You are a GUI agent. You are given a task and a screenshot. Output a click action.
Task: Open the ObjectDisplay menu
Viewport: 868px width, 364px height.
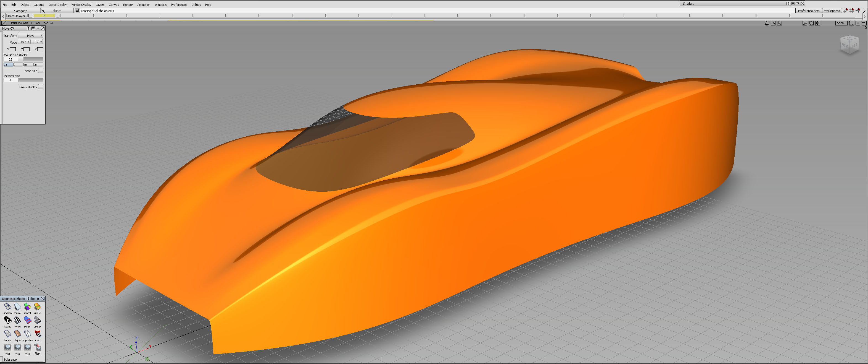(58, 5)
